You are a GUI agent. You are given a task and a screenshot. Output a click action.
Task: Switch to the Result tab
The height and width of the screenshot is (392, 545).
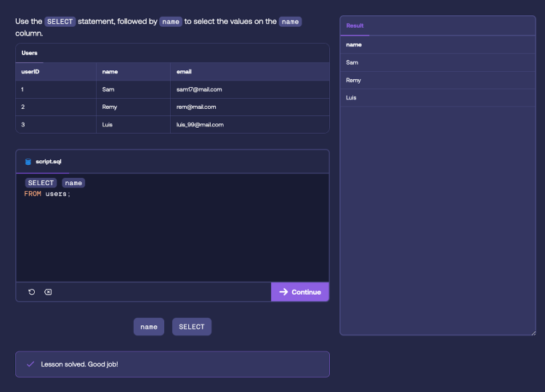point(355,25)
